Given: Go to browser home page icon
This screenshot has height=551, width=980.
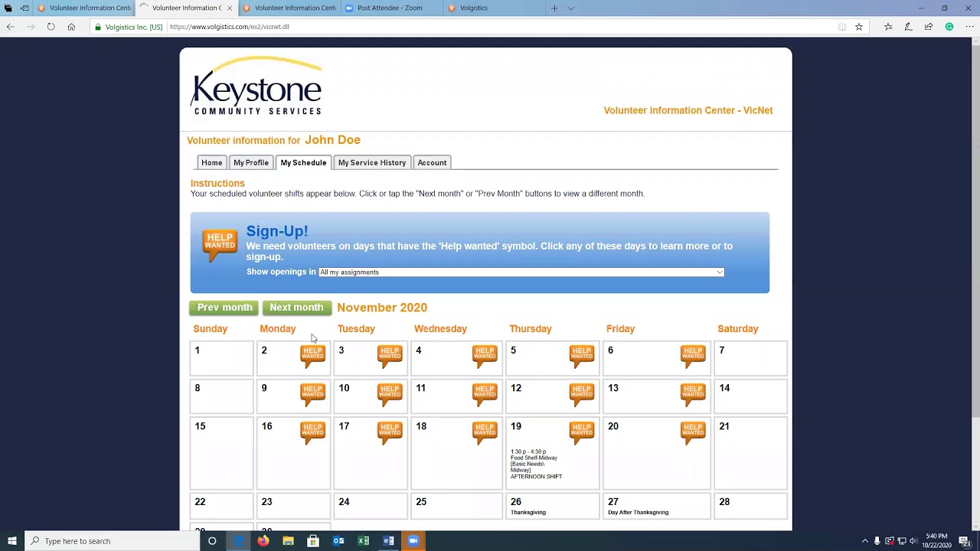Looking at the screenshot, I should [71, 27].
